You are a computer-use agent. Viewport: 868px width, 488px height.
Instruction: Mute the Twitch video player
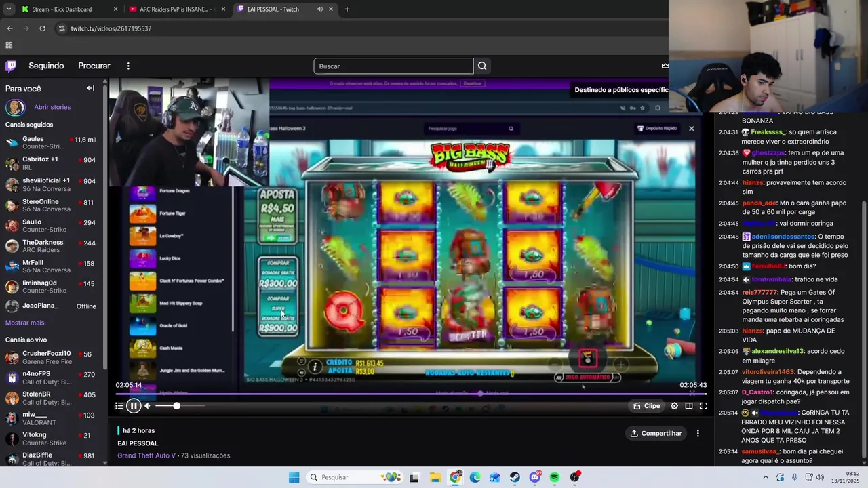[147, 406]
